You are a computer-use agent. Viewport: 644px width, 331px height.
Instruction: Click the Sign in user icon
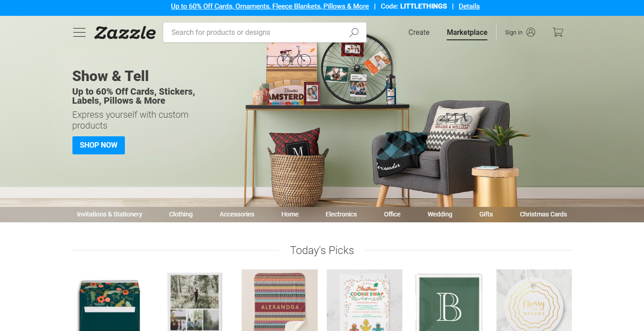click(x=531, y=32)
